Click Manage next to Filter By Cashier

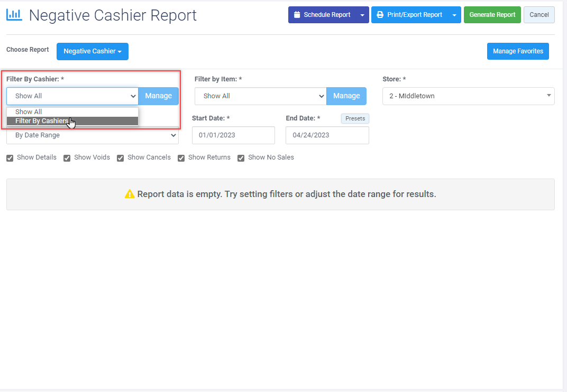coord(158,96)
